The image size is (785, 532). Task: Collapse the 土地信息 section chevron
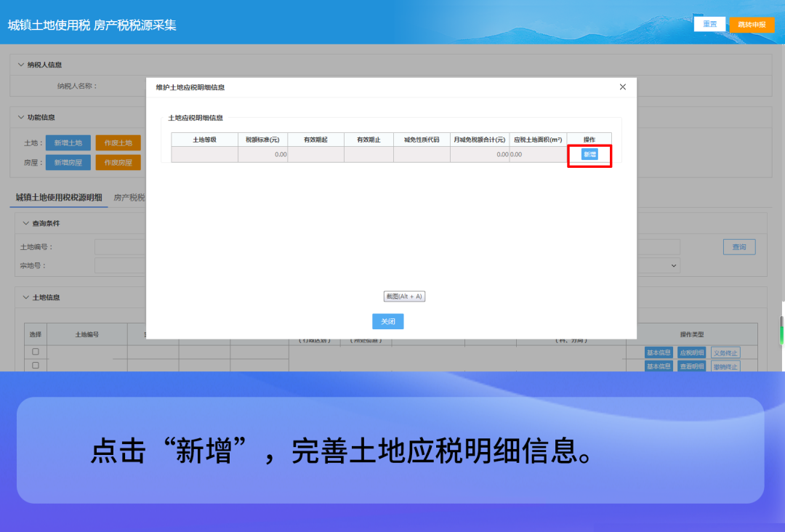[26, 297]
